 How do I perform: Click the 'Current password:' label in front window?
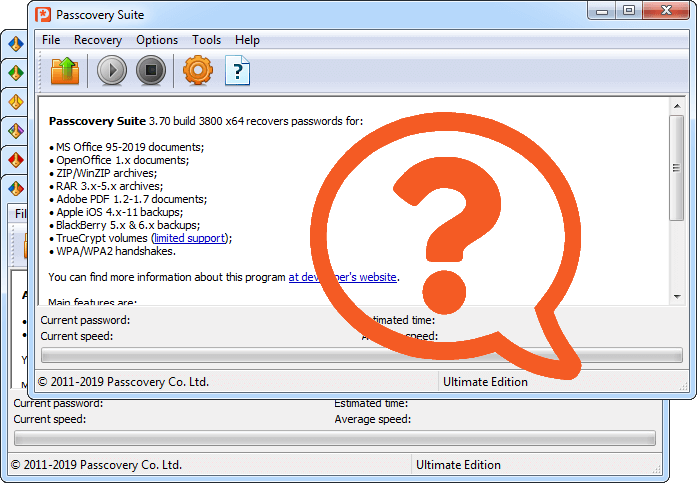(x=85, y=320)
